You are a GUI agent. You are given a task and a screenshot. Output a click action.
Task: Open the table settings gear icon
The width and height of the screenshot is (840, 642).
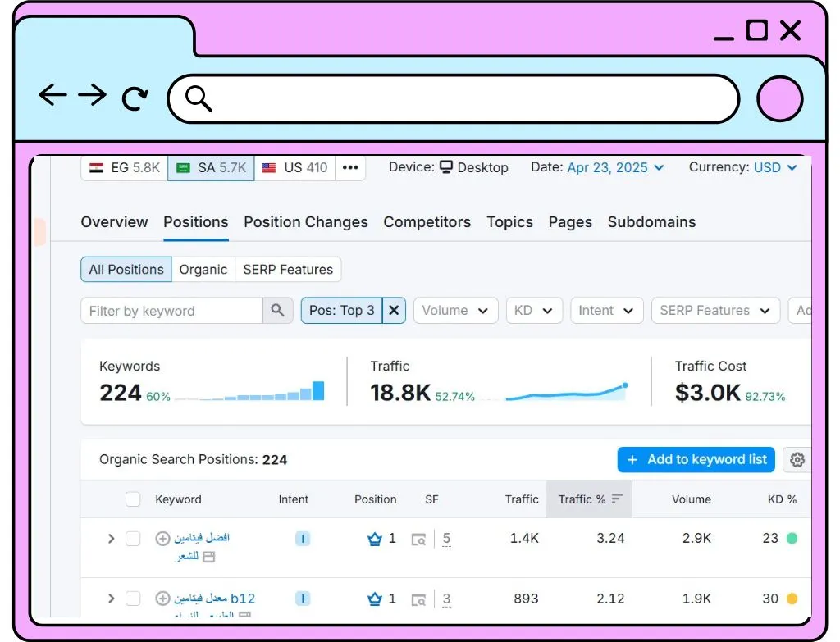coord(797,459)
